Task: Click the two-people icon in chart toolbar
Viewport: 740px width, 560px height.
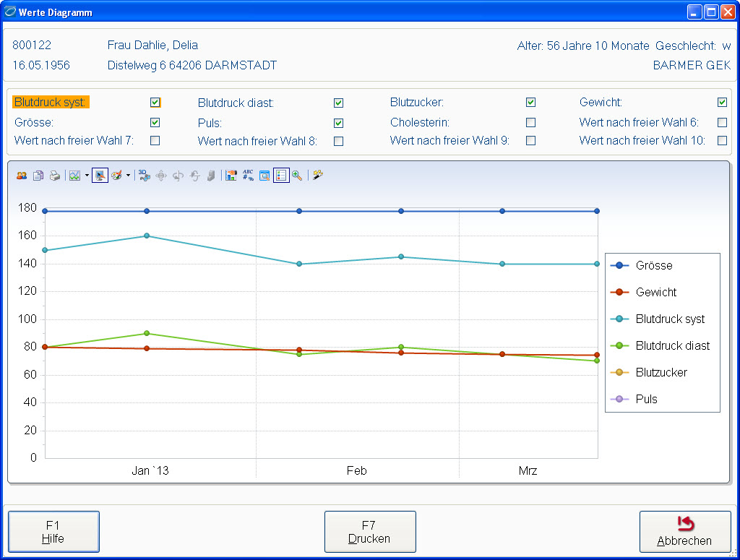Action: (x=21, y=176)
